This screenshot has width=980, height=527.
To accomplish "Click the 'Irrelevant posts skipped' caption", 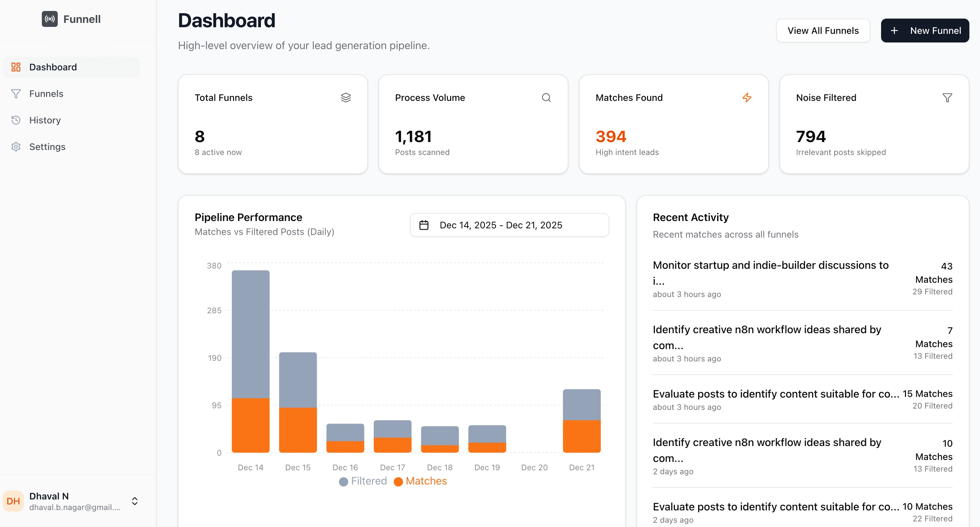I will point(841,152).
